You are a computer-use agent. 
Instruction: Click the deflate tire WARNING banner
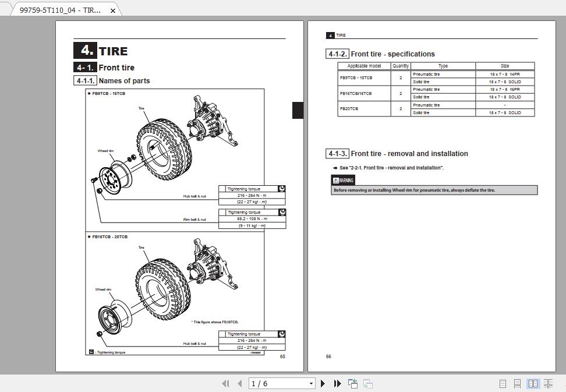click(434, 190)
